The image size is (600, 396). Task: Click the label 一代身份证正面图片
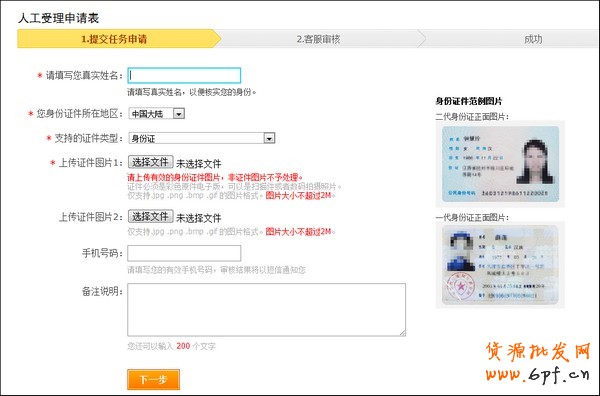click(x=472, y=217)
